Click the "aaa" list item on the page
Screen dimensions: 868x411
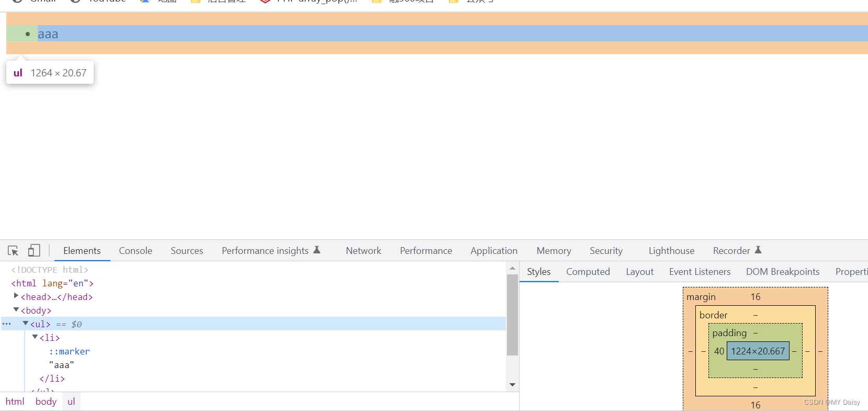(x=48, y=34)
